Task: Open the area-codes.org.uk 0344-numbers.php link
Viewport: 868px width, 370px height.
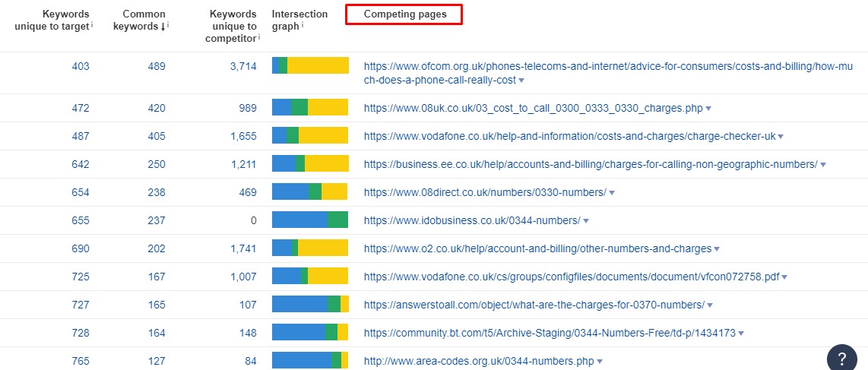Action: click(479, 361)
